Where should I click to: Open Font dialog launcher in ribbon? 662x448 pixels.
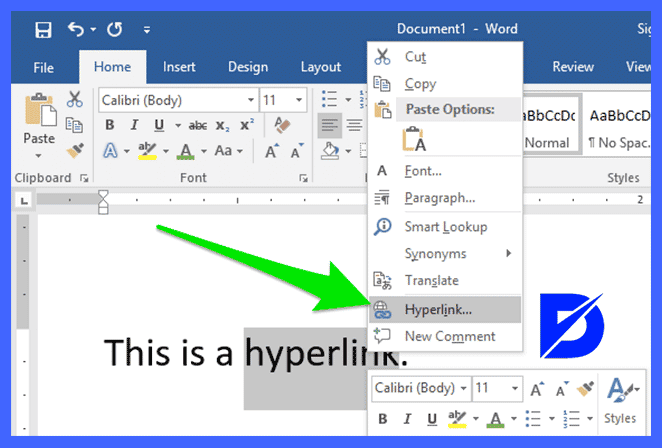coord(303,179)
